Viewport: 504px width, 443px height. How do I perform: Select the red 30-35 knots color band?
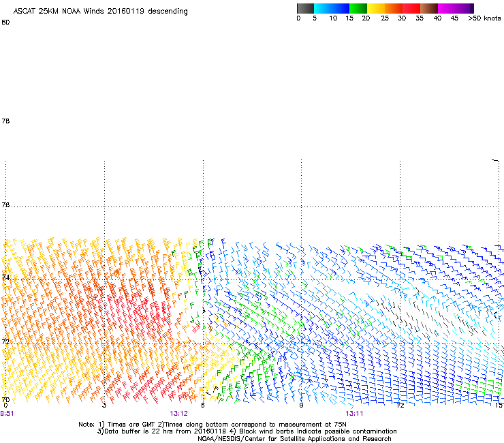(x=411, y=8)
